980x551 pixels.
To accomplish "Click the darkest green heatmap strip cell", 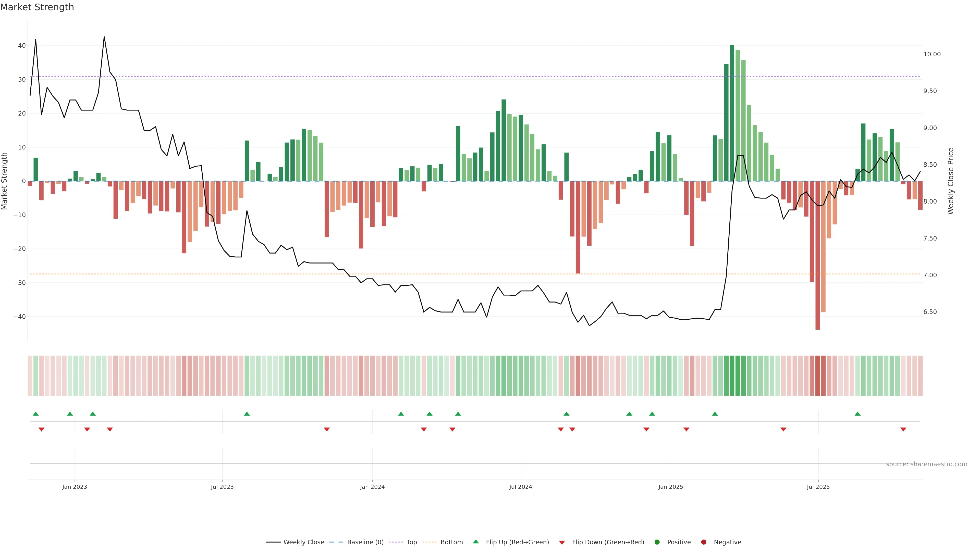I will [732, 376].
